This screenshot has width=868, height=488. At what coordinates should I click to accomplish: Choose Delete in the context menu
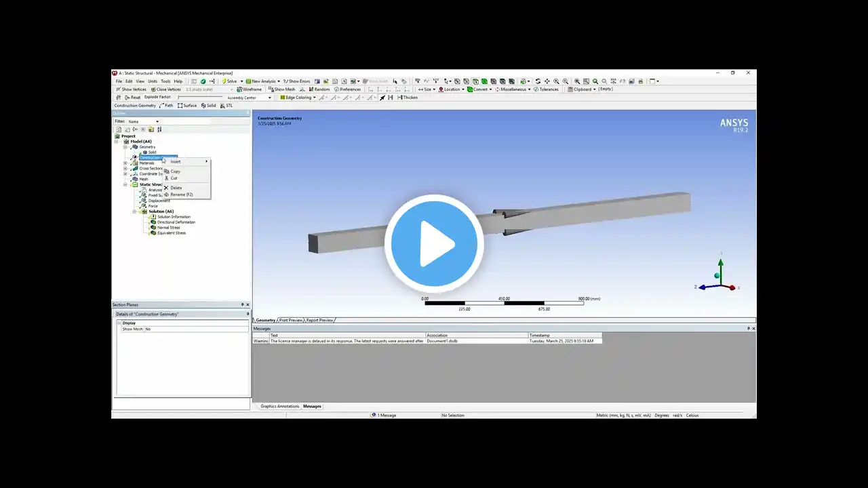(x=186, y=188)
